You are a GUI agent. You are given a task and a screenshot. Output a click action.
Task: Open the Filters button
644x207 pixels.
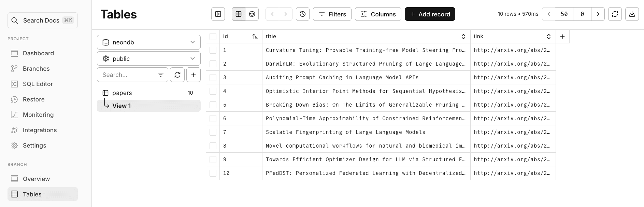pyautogui.click(x=332, y=14)
